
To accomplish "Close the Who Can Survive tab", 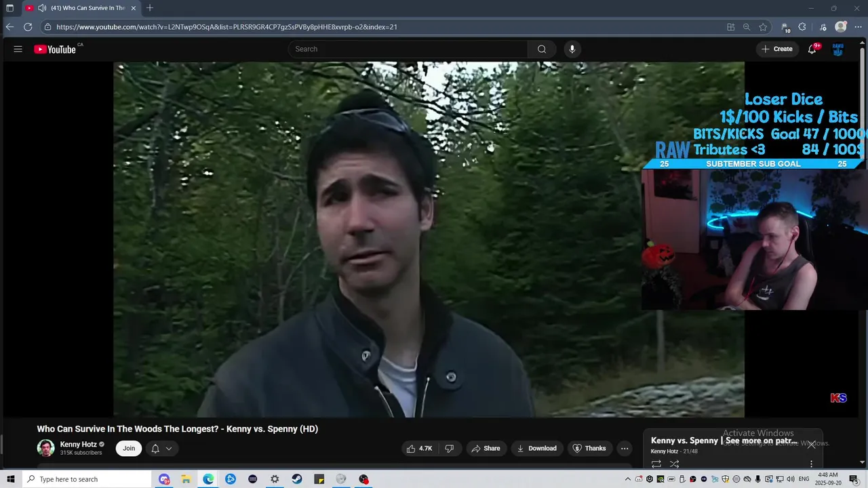I will click(134, 8).
